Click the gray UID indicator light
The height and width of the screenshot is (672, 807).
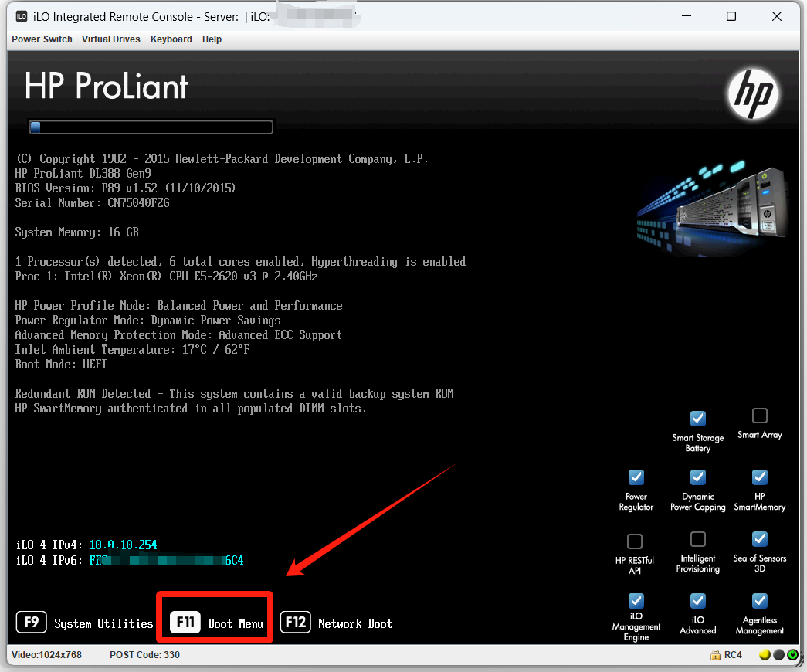click(x=778, y=655)
